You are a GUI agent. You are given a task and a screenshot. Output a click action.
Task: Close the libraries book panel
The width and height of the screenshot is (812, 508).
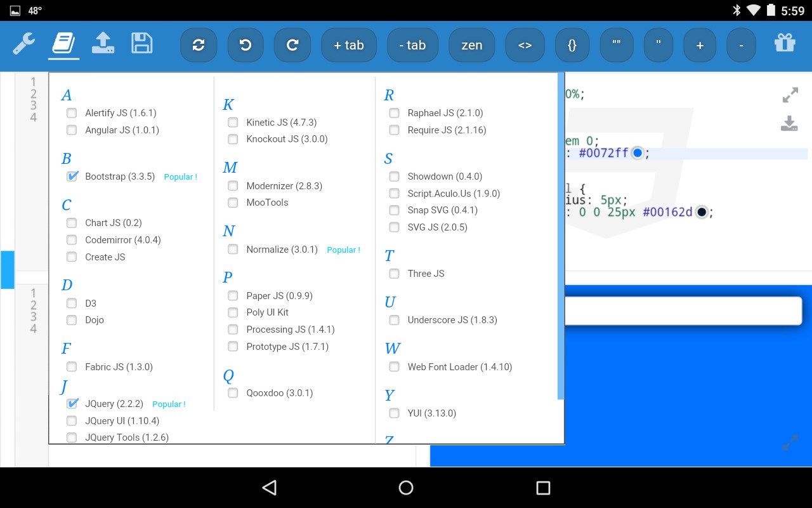pos(63,44)
